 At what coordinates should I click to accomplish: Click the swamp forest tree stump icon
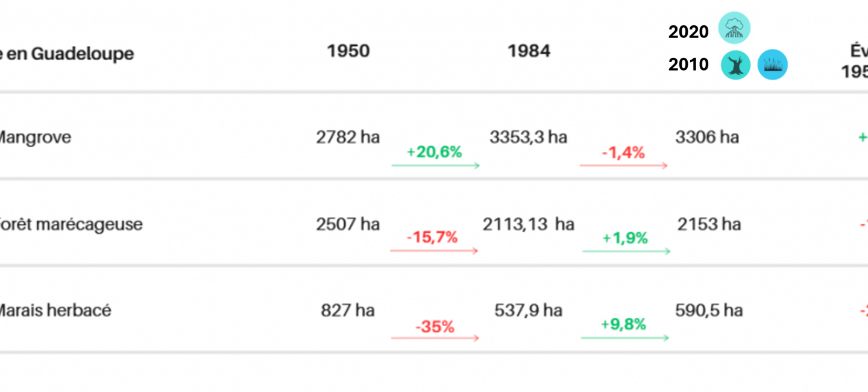tap(735, 65)
